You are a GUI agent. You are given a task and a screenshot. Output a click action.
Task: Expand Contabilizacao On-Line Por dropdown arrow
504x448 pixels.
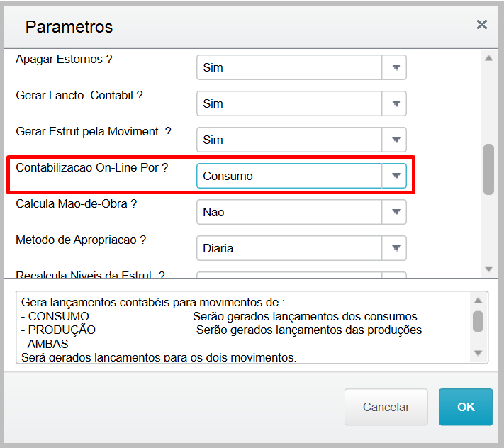coord(396,176)
